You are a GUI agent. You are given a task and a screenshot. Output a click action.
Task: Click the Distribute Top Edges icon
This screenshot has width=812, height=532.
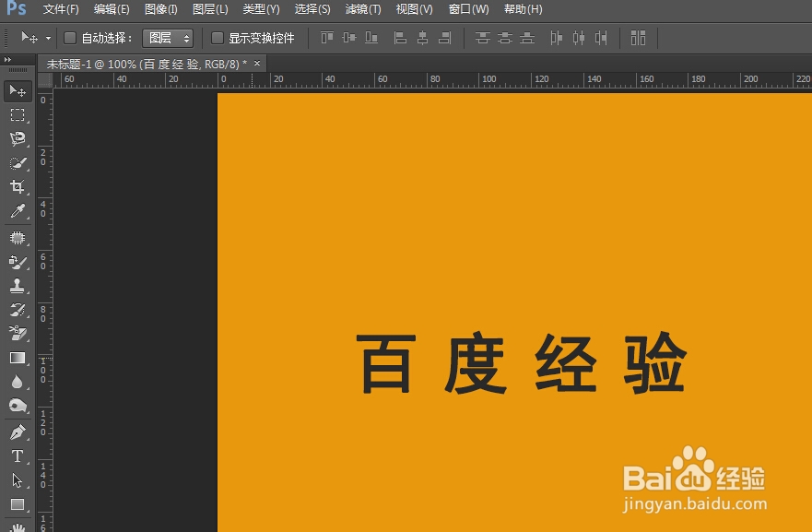tap(483, 38)
